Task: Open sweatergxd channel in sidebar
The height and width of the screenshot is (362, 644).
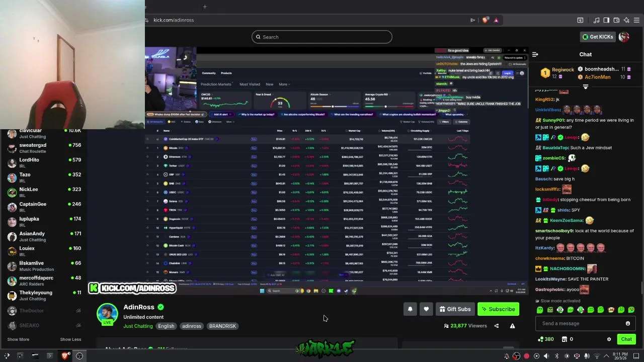Action: point(44,148)
